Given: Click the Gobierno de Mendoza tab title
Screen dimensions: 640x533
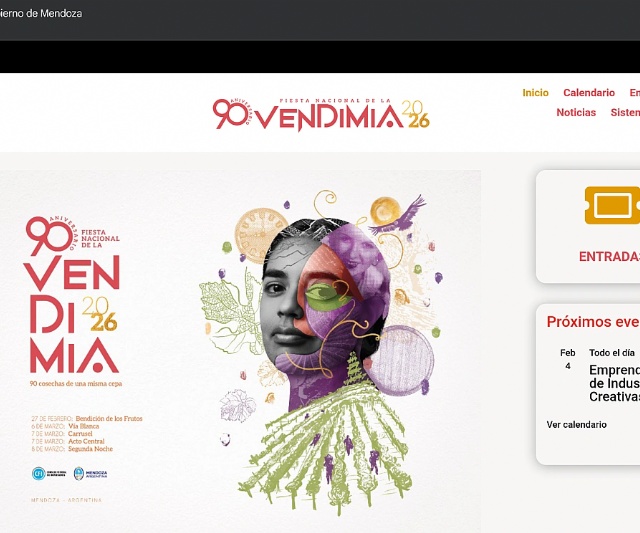Looking at the screenshot, I should coord(41,13).
